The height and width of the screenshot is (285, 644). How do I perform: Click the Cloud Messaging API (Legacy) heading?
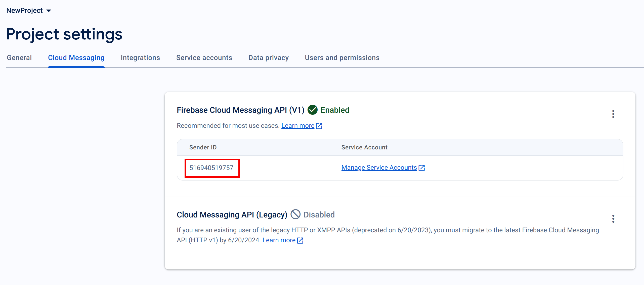click(232, 215)
